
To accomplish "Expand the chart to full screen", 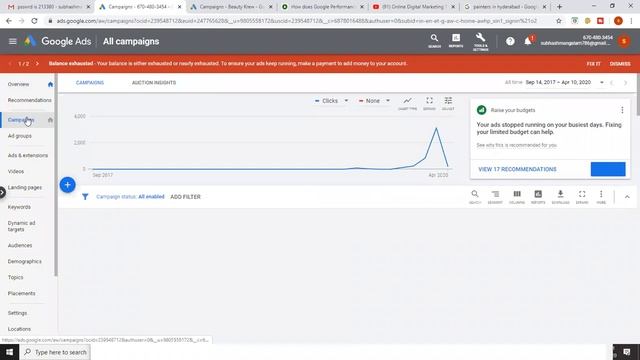I will 429,103.
